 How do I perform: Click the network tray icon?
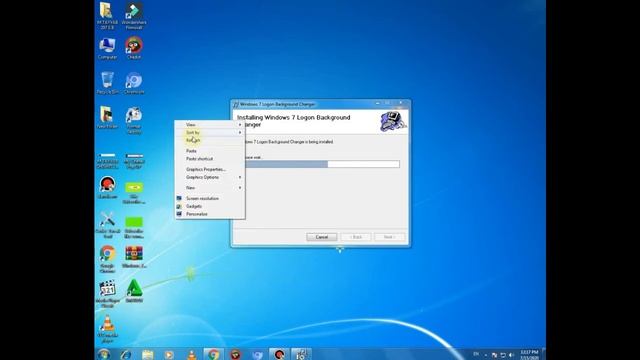point(503,355)
